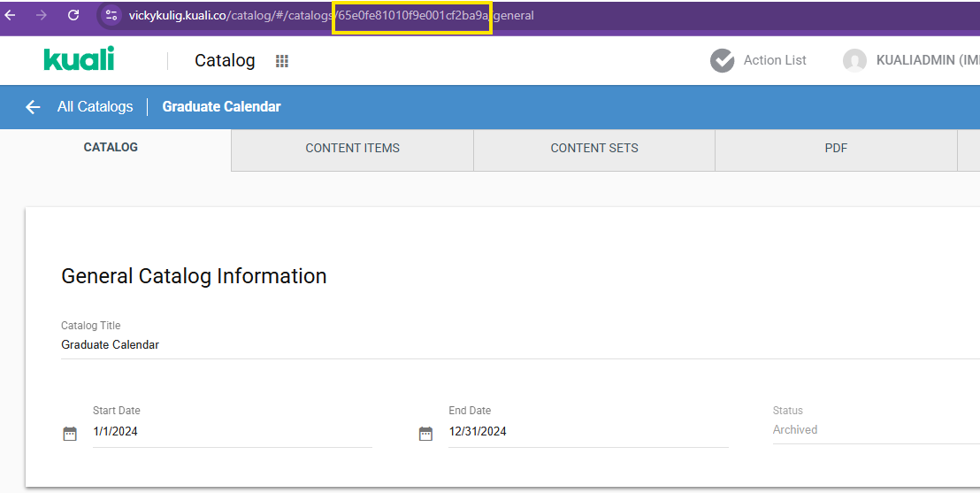The height and width of the screenshot is (493, 980).
Task: Edit the Catalog Title field
Action: [x=520, y=344]
